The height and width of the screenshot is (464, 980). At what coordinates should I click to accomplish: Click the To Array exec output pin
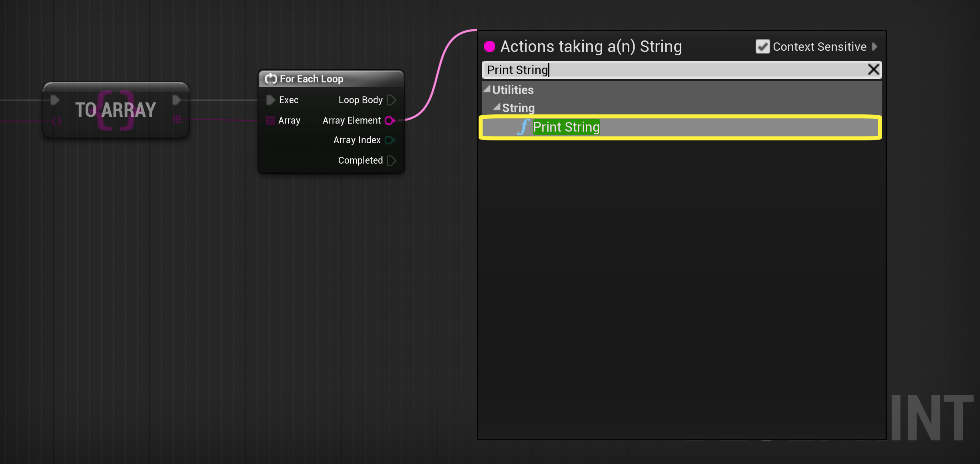177,100
